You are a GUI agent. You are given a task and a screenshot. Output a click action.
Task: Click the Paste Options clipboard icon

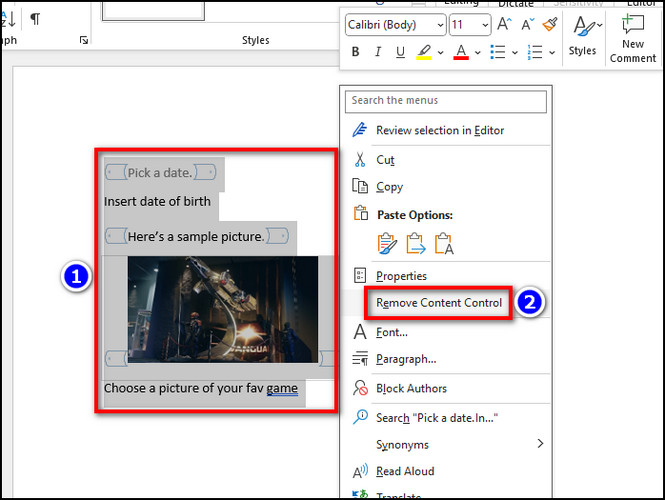tap(360, 213)
